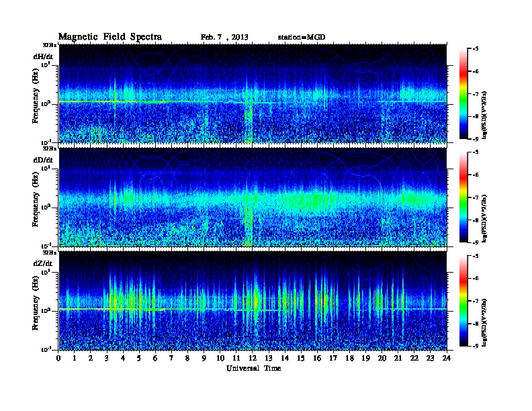Click hour "23" on the time axis
Viewport: 532px width, 411px height.
(430, 359)
